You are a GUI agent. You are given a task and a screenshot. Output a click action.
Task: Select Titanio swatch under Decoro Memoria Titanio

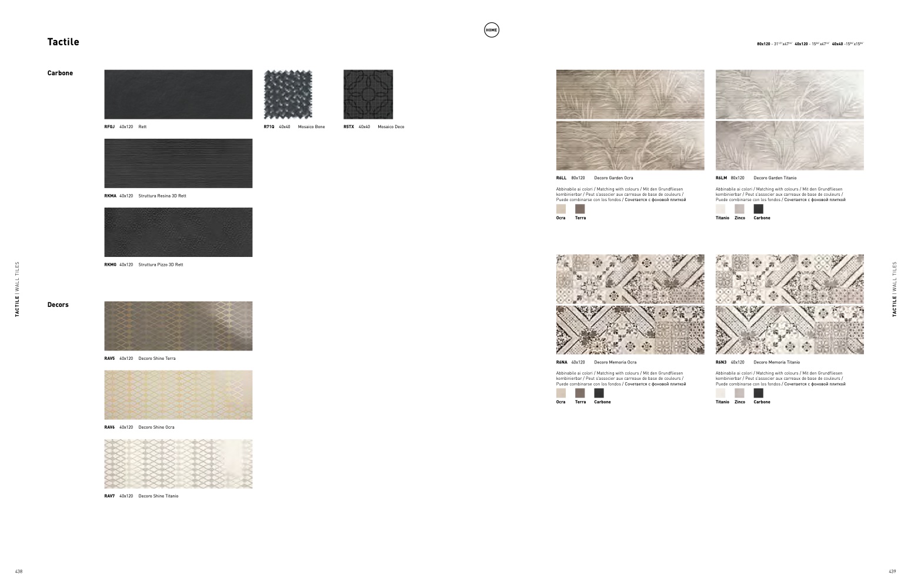pos(720,393)
